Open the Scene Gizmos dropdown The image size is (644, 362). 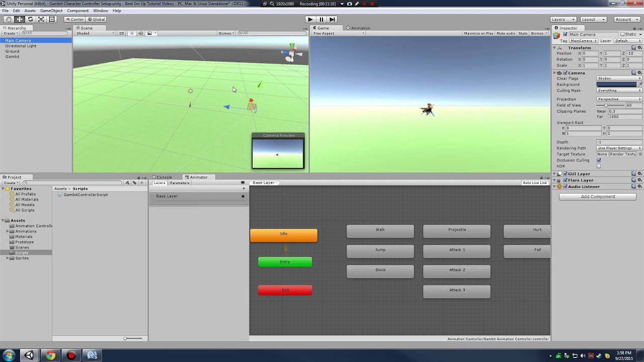click(x=226, y=33)
